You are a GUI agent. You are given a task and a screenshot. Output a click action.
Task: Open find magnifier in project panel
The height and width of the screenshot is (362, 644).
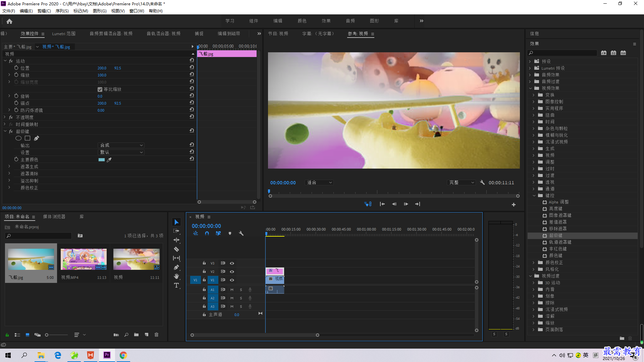click(126, 335)
